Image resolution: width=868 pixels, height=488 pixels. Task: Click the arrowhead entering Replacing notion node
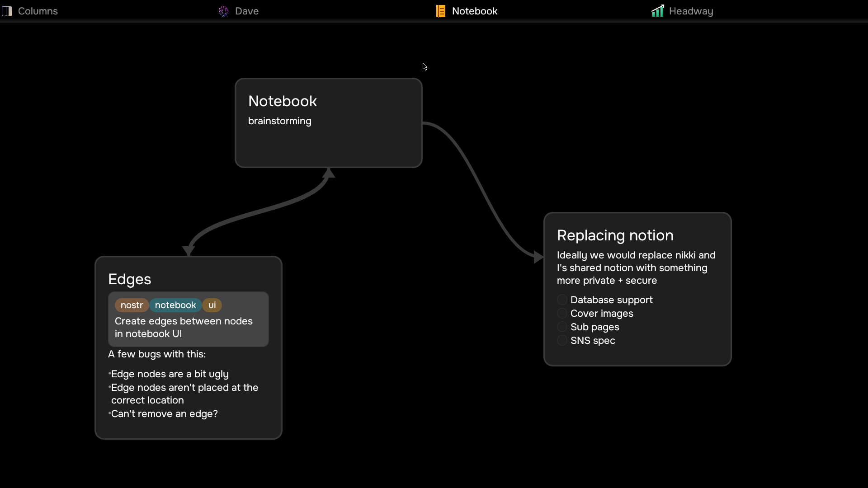(x=538, y=257)
